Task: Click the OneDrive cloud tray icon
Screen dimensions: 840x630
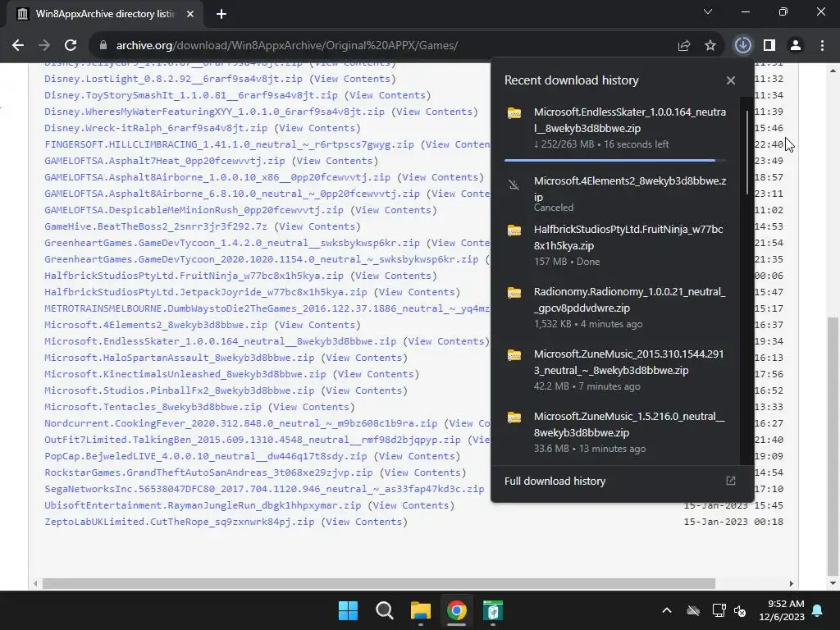Action: tap(693, 610)
